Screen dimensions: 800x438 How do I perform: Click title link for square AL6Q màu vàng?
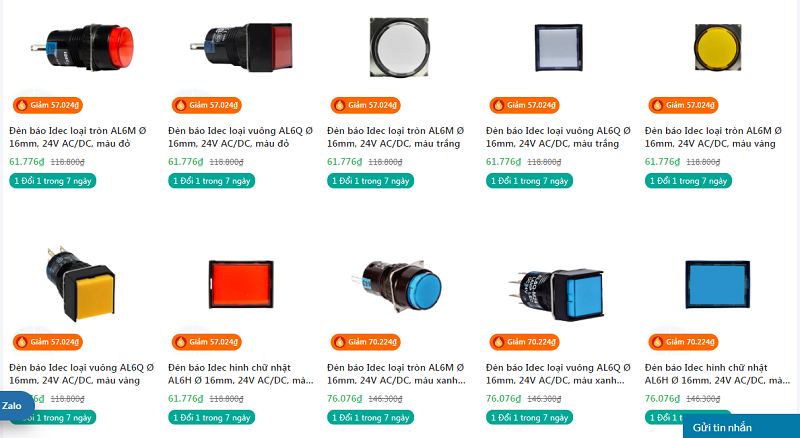(82, 374)
